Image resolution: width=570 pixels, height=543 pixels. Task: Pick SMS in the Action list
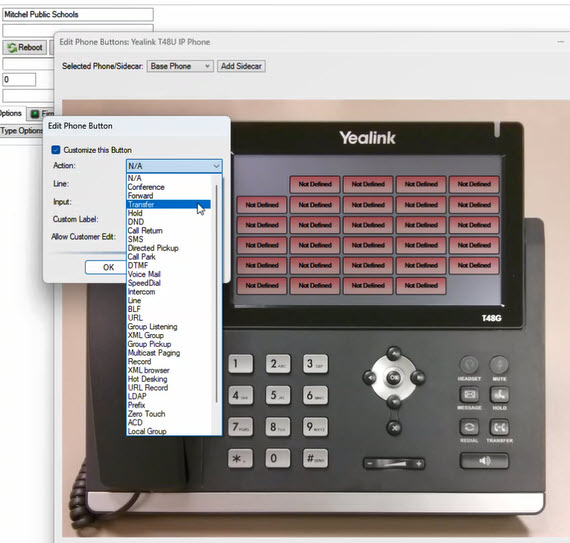(x=169, y=239)
